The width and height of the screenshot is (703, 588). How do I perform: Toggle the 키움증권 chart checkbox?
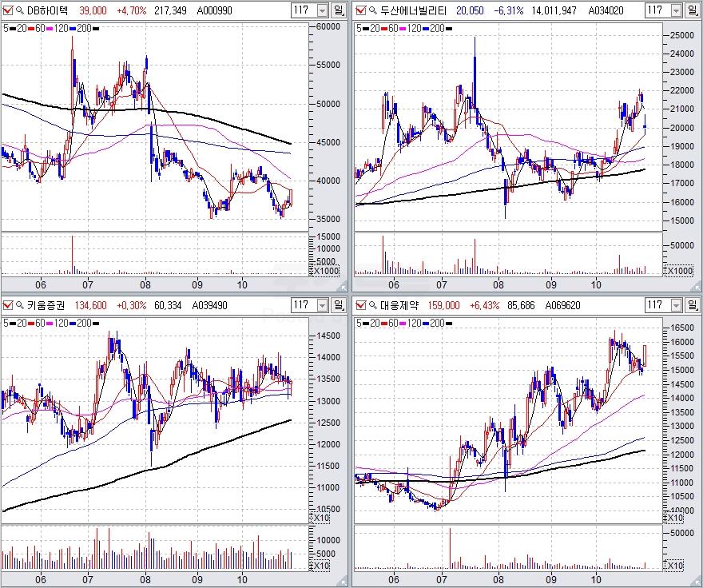coord(8,304)
